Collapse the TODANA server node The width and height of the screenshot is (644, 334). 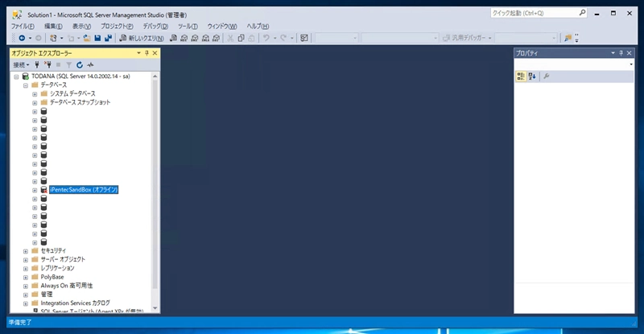(16, 76)
